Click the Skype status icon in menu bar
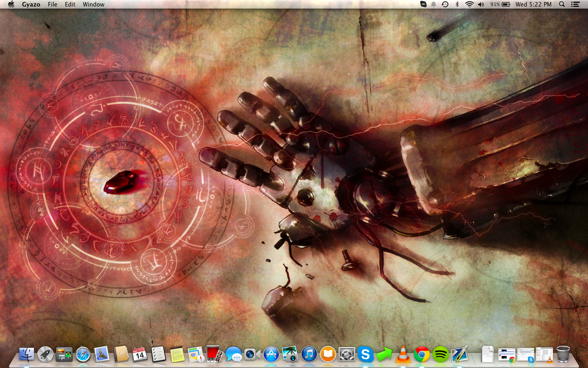This screenshot has height=368, width=588. [x=423, y=4]
